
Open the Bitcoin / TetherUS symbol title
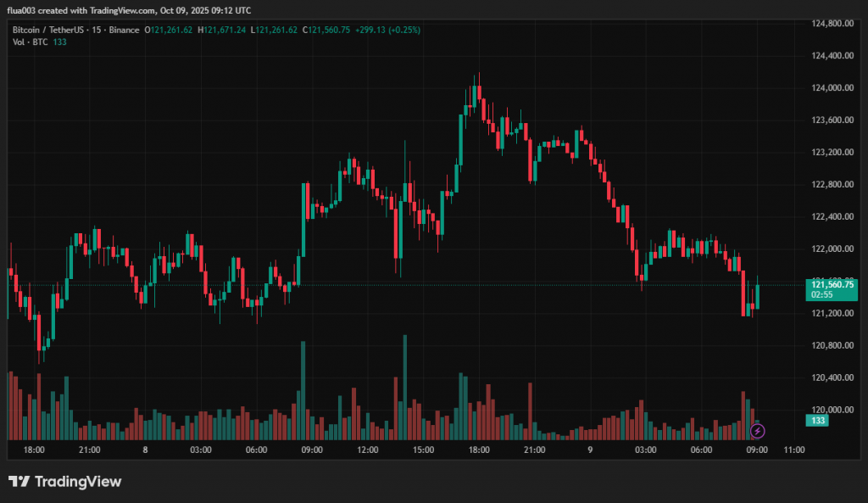49,30
